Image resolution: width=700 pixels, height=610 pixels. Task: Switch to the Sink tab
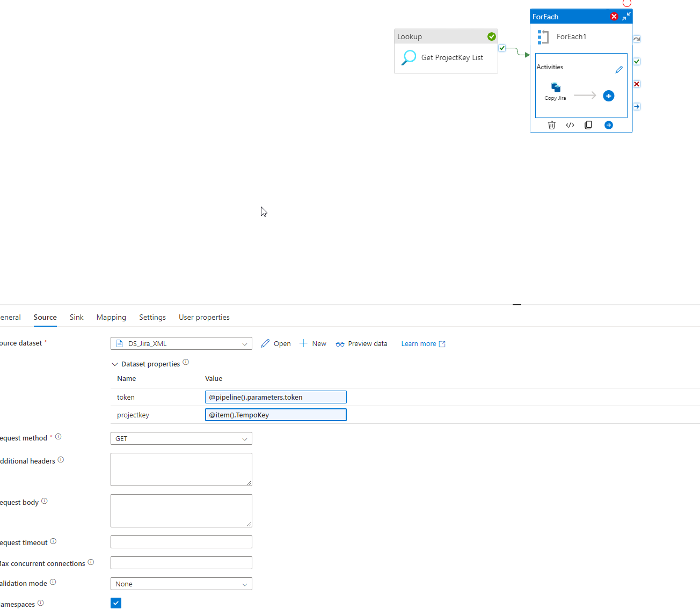pos(76,317)
